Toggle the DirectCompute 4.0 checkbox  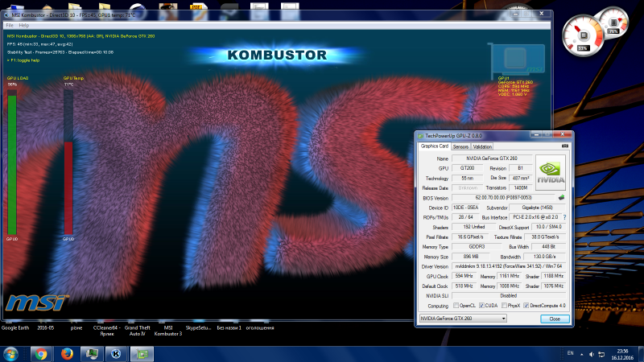[528, 306]
